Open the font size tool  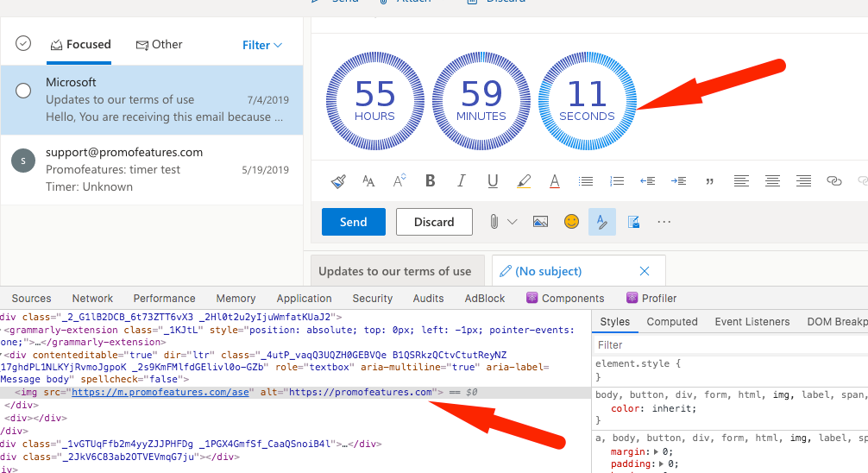coord(368,181)
